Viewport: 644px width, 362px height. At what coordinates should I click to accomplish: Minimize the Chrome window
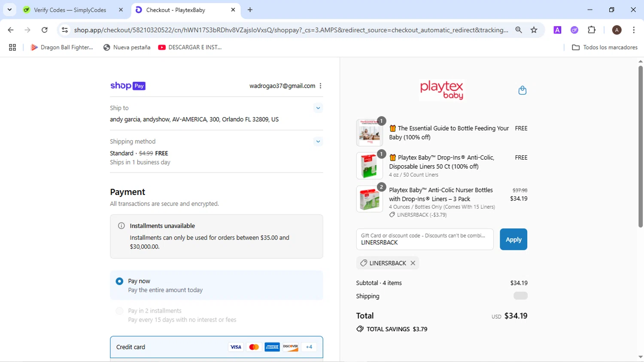pos(590,9)
